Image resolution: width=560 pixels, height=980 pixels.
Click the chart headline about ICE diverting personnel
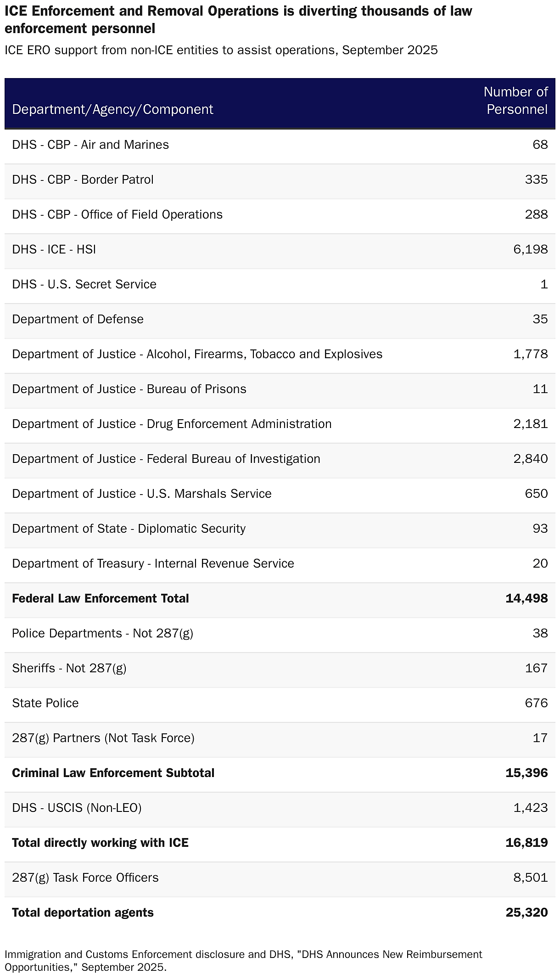point(238,20)
